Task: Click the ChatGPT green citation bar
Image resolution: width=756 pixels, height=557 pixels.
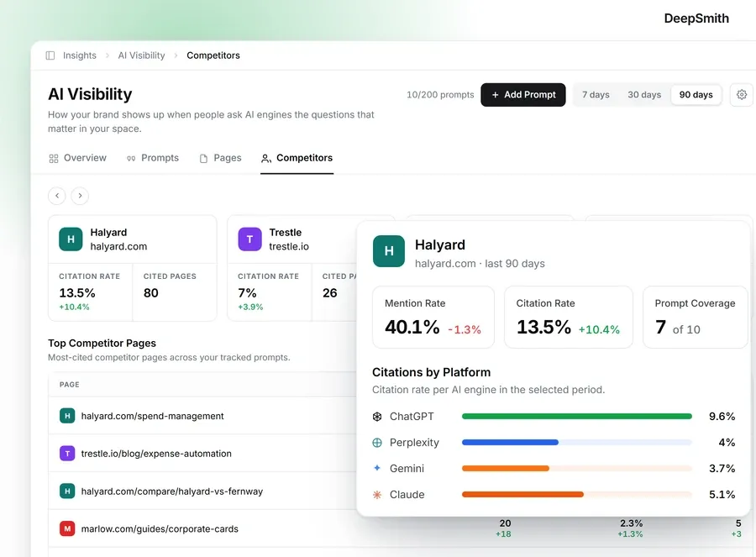Action: 576,416
